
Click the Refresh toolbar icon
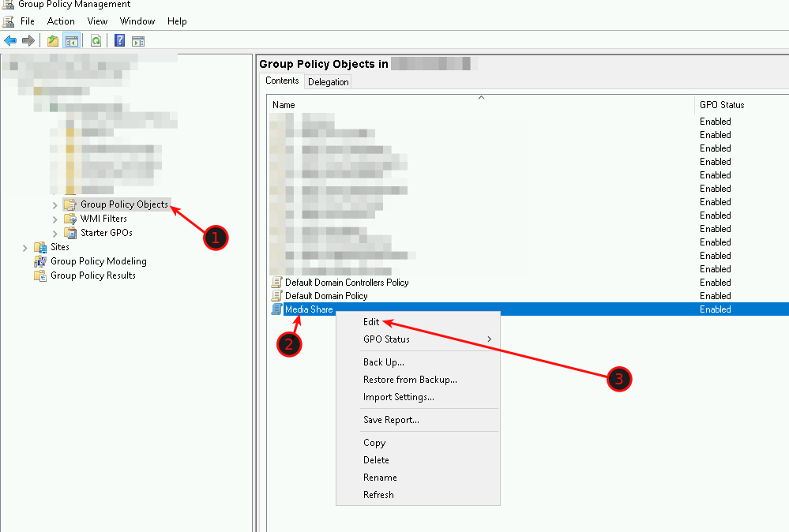96,41
